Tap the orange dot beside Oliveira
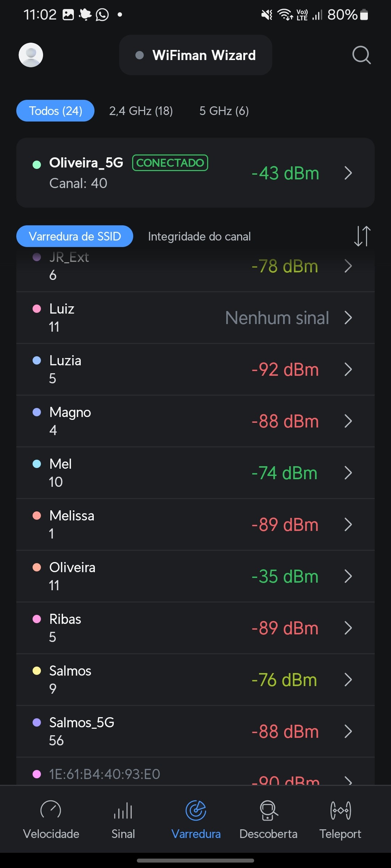The height and width of the screenshot is (868, 391). pos(37,567)
